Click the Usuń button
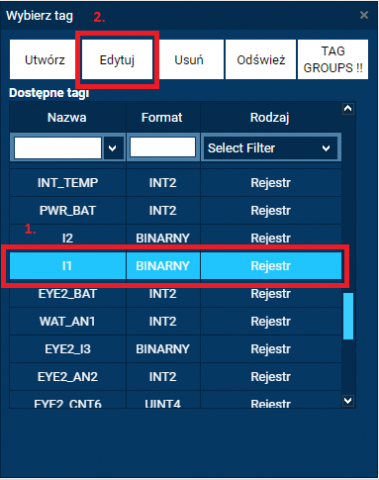Viewport: 379px width, 480px height. (x=189, y=59)
